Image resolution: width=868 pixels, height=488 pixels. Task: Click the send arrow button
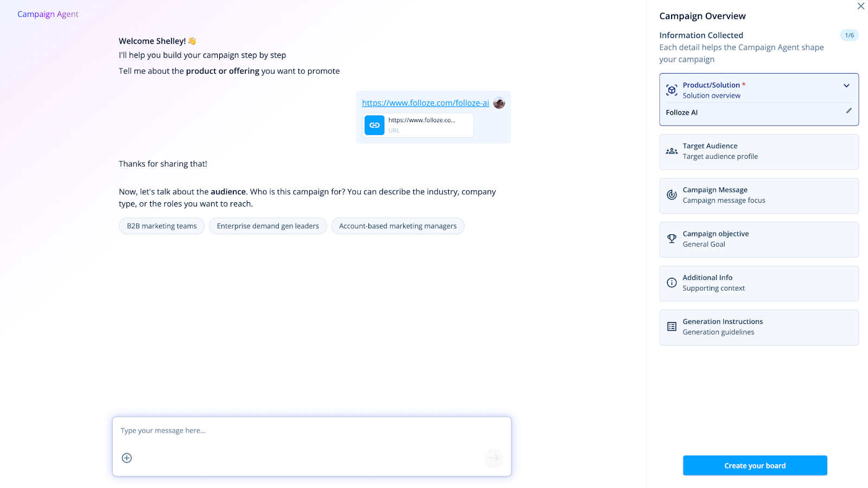[494, 458]
